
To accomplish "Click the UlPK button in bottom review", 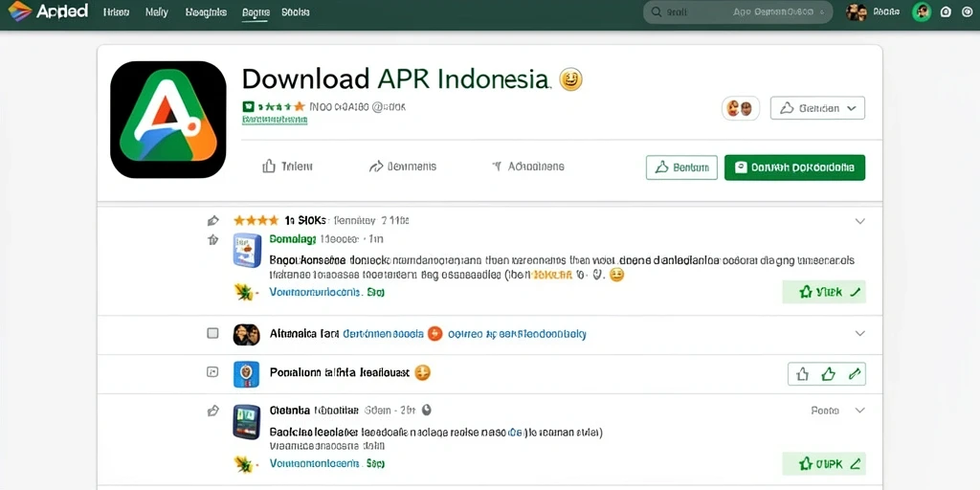I will [824, 464].
